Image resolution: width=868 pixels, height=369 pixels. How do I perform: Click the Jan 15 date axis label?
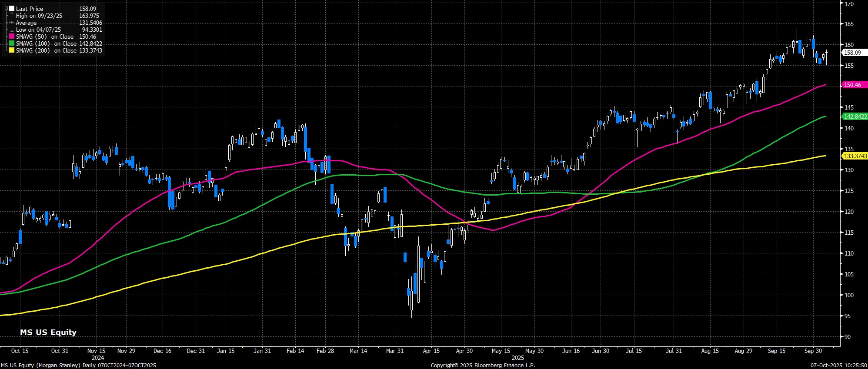click(x=226, y=351)
